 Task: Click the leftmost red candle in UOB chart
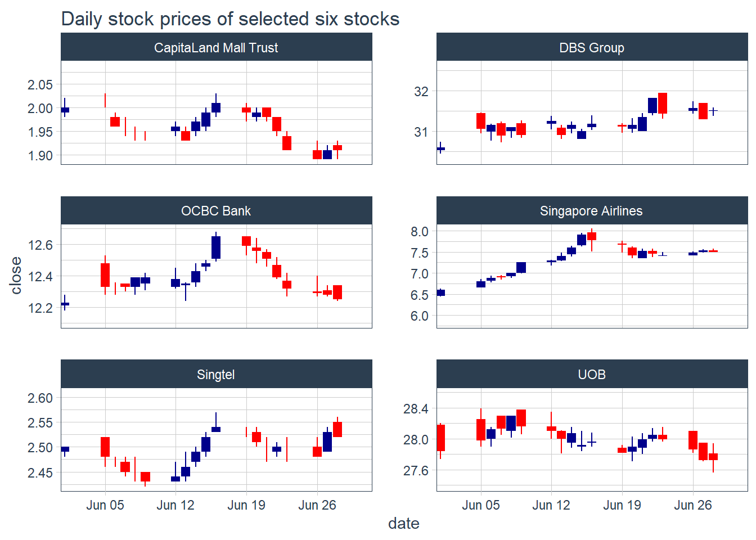(x=441, y=438)
